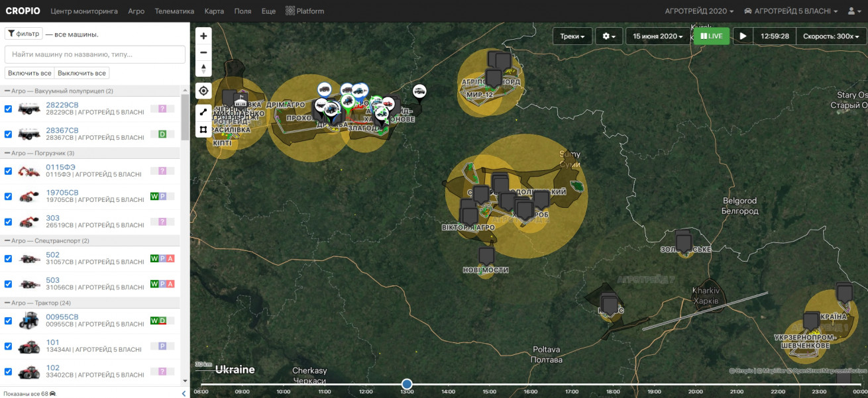Viewport: 868px width, 398px height.
Task: Uncheck the 28229СВ machine checkbox
Action: (x=9, y=109)
